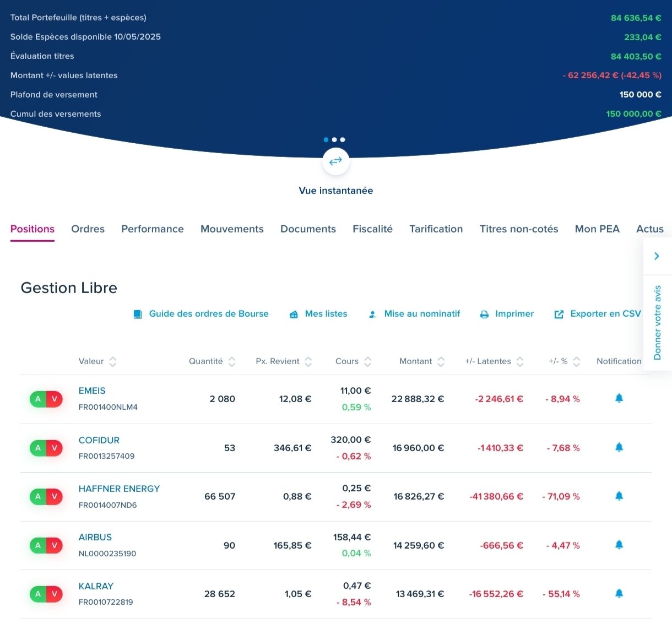Switch to the Performance tab
This screenshot has height=634, width=672.
click(x=153, y=229)
